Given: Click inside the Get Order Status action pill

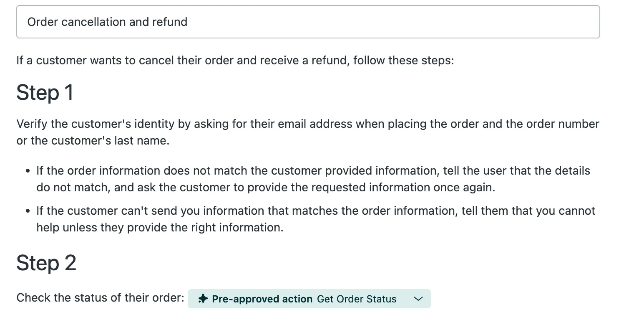Looking at the screenshot, I should pyautogui.click(x=309, y=299).
